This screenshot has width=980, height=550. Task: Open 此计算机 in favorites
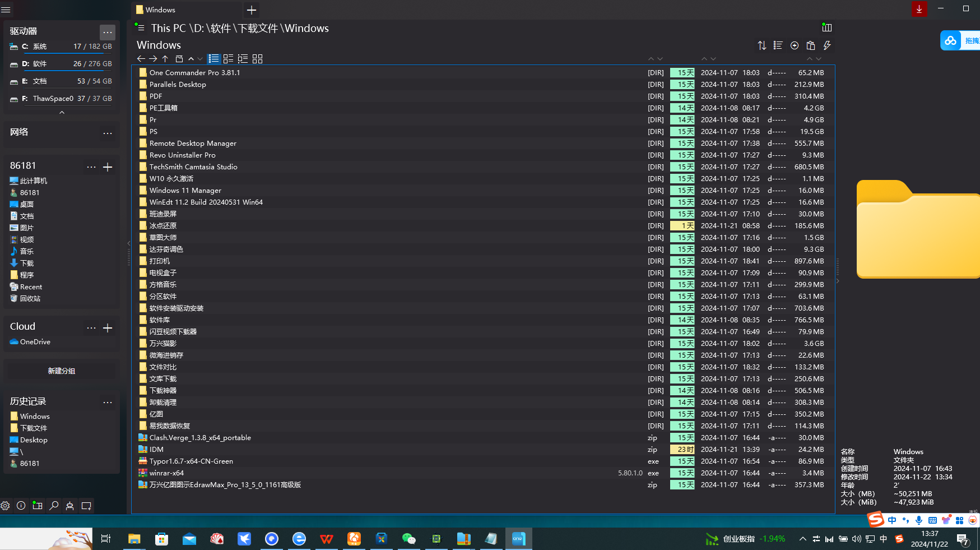29,181
